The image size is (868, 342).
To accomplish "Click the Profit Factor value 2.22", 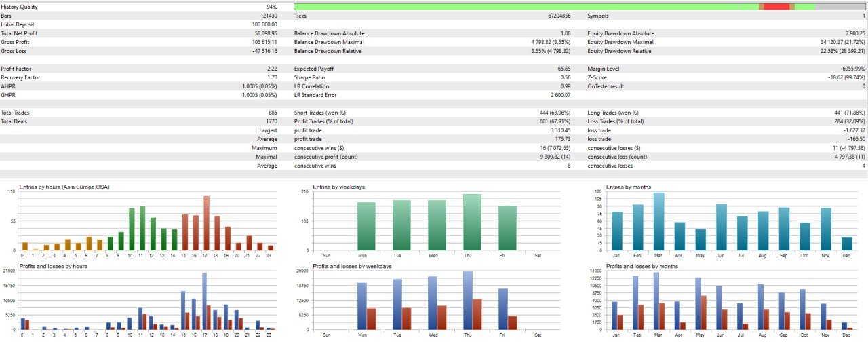I will (272, 69).
